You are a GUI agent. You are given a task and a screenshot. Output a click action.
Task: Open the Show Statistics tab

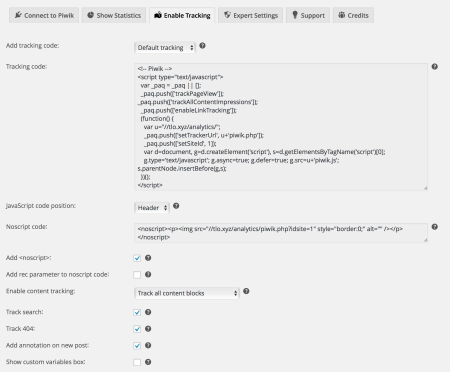[114, 15]
